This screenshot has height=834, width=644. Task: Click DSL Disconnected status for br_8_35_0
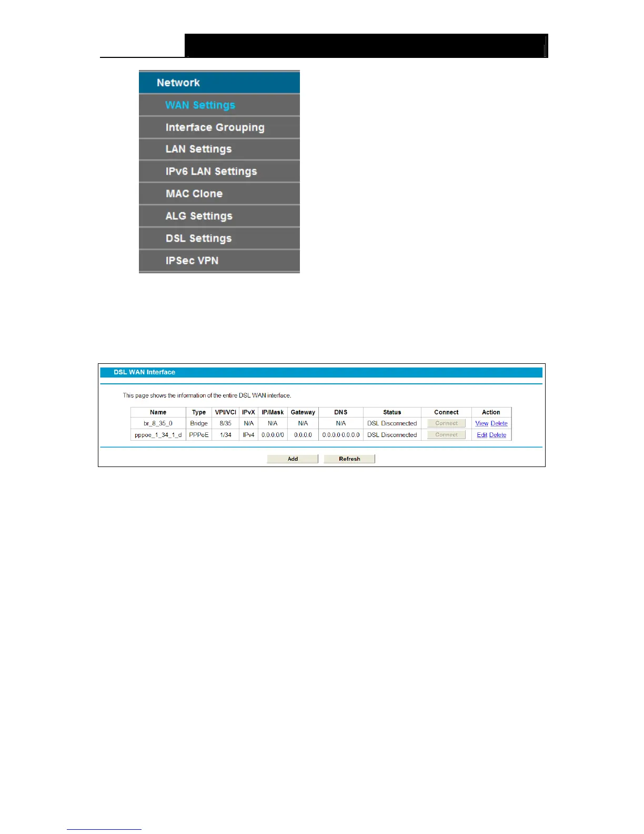pos(392,423)
